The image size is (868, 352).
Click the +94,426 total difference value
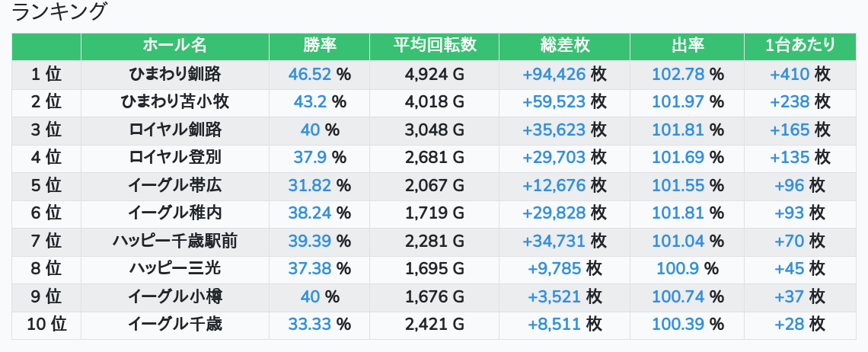(554, 74)
